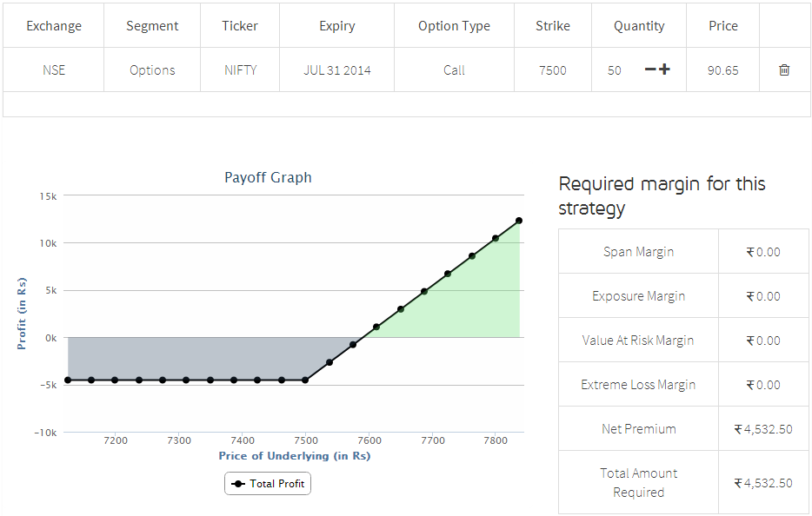Click the 90.65 price value
The width and height of the screenshot is (812, 516).
point(722,70)
